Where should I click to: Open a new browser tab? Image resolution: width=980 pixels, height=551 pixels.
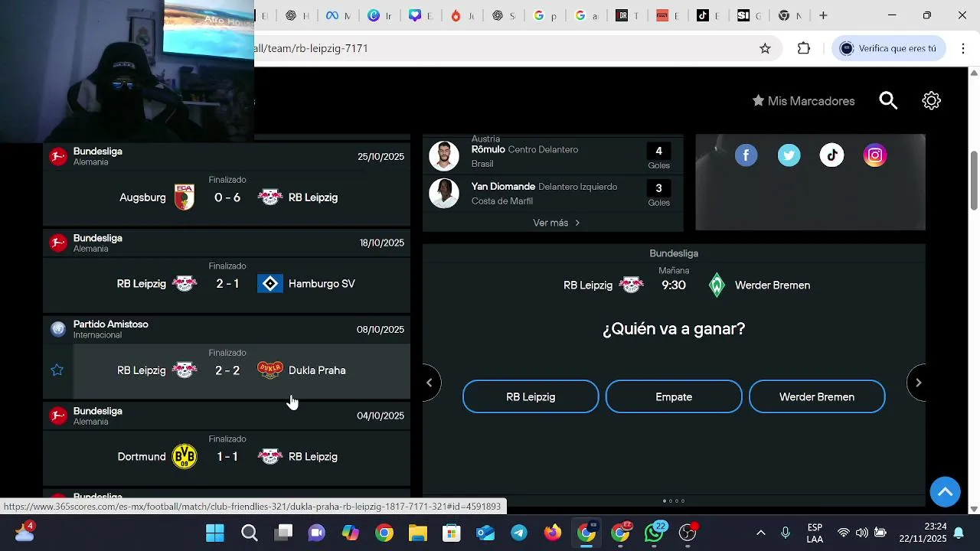[x=823, y=15]
